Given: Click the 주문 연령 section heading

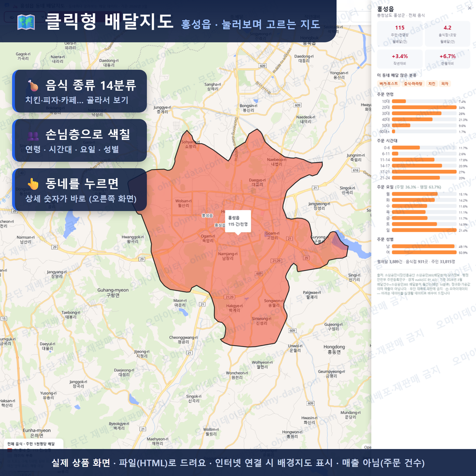Looking at the screenshot, I should pyautogui.click(x=385, y=94).
